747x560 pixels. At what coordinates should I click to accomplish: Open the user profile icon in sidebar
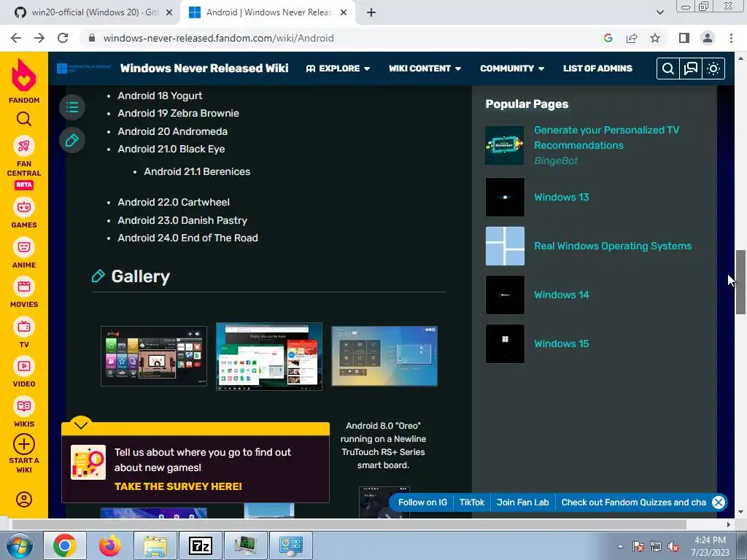pyautogui.click(x=24, y=499)
